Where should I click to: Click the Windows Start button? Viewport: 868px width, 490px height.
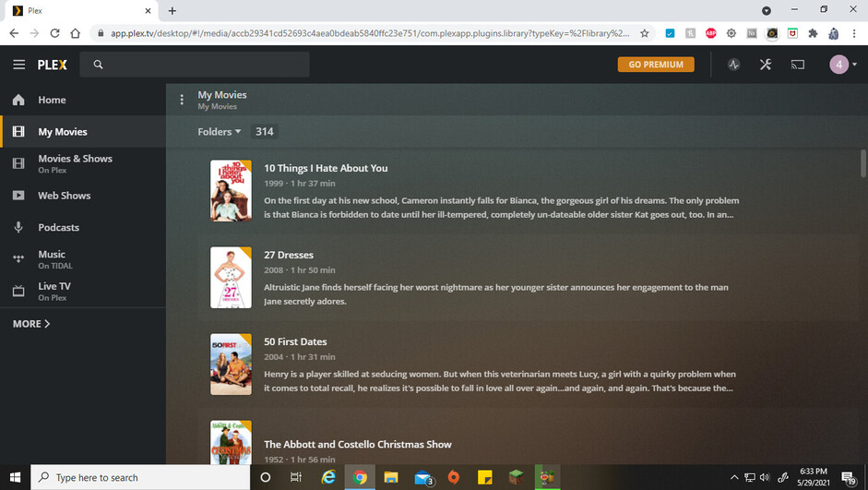click(15, 477)
